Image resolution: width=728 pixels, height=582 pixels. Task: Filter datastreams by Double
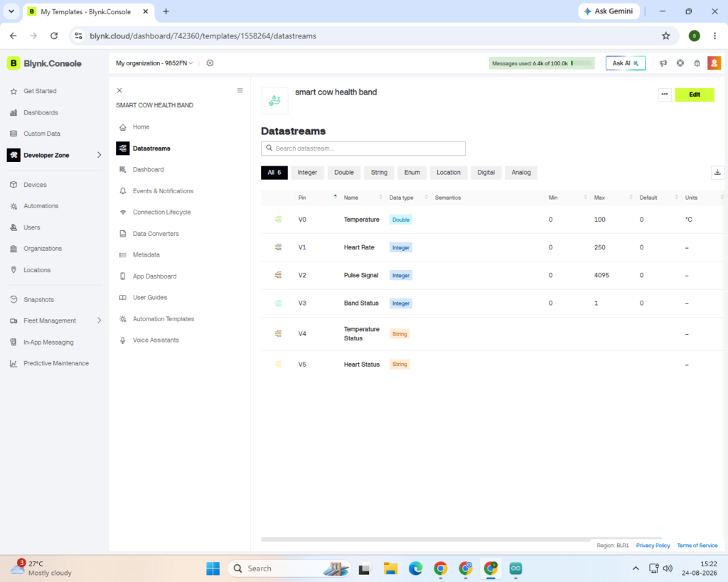point(344,173)
